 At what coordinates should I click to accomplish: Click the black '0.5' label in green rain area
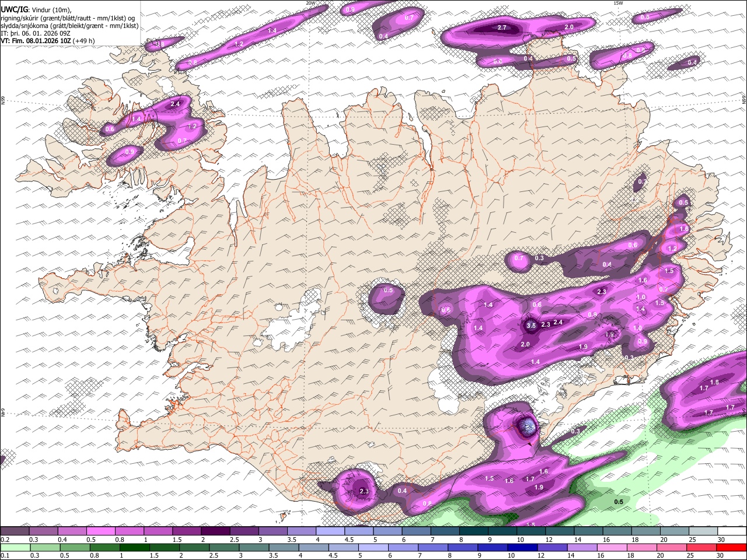(619, 502)
